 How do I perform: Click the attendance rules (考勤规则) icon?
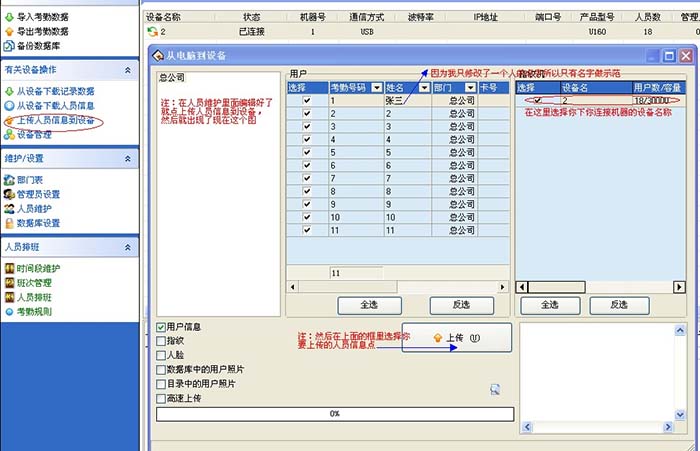(9, 312)
